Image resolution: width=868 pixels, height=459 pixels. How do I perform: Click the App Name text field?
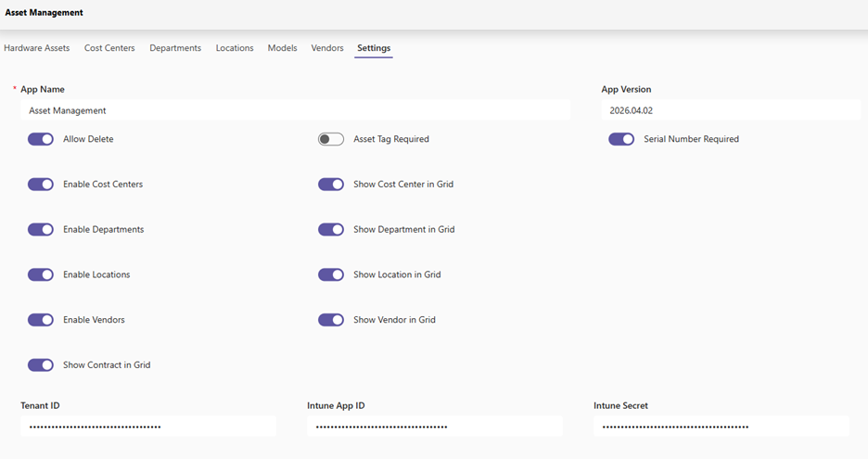click(295, 110)
